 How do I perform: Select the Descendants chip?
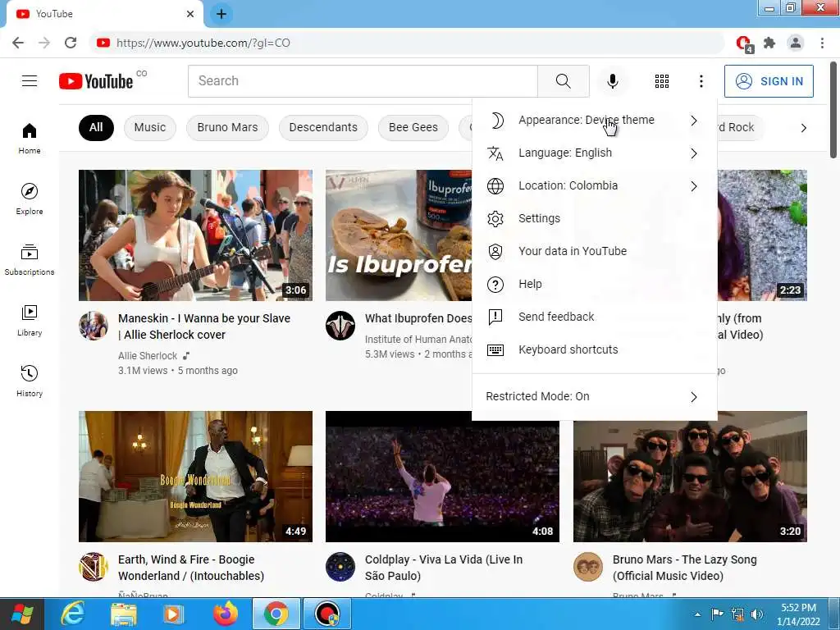(x=323, y=127)
